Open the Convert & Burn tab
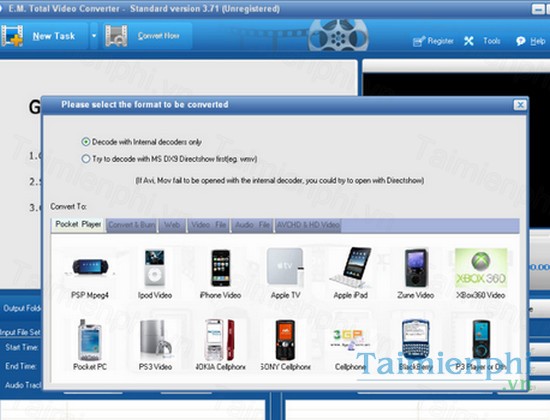550x420 pixels. click(x=132, y=225)
